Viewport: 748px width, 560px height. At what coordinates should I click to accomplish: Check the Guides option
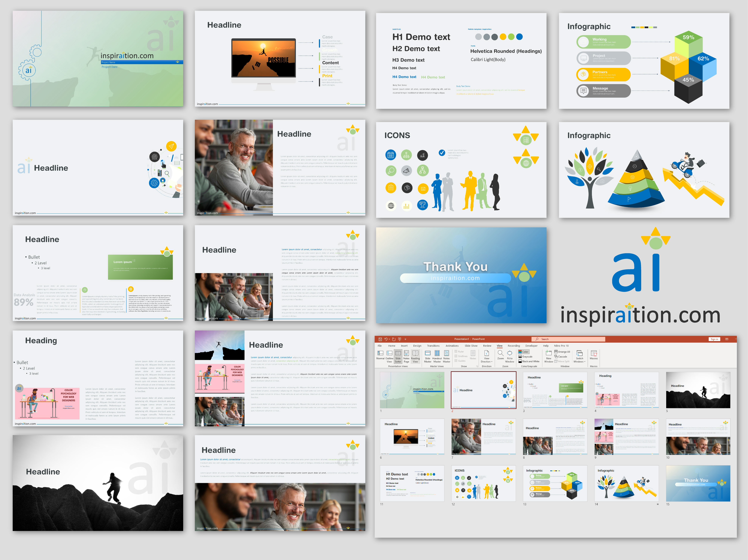pos(456,361)
